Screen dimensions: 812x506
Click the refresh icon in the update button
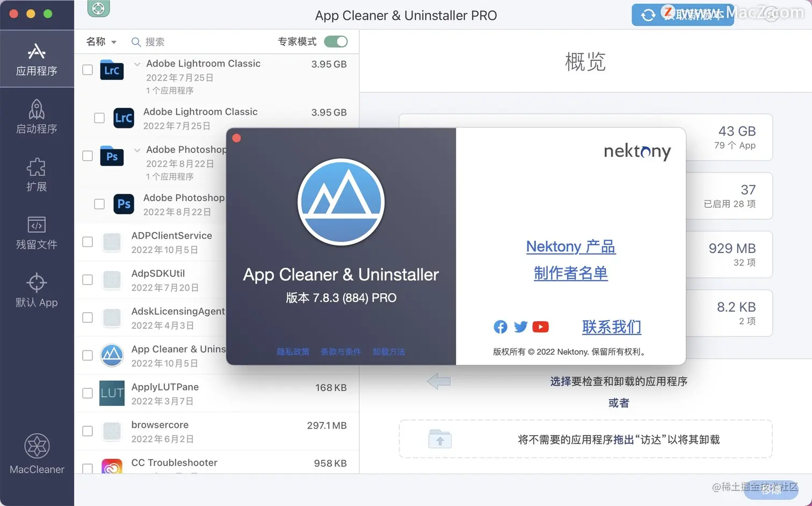click(x=648, y=15)
